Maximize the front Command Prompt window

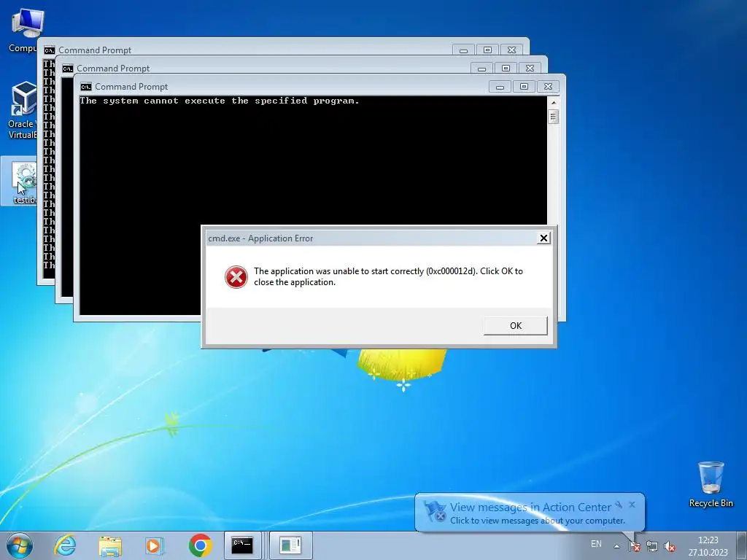tap(524, 87)
